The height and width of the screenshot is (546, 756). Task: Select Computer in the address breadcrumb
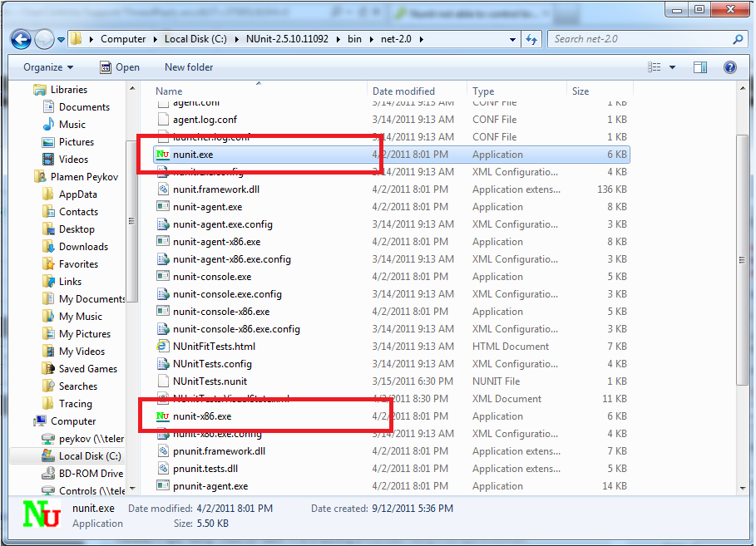123,39
